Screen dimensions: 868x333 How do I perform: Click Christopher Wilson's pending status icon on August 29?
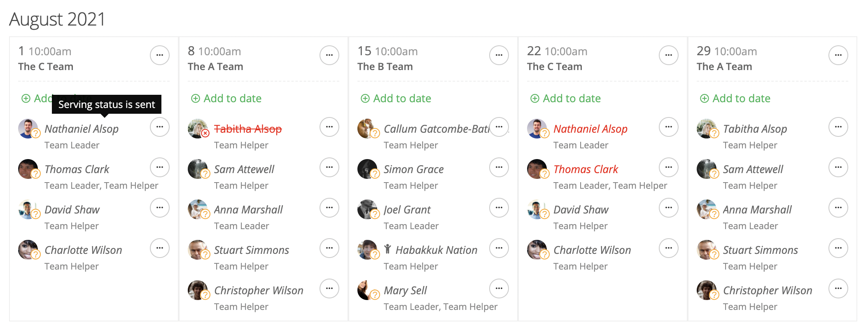714,295
